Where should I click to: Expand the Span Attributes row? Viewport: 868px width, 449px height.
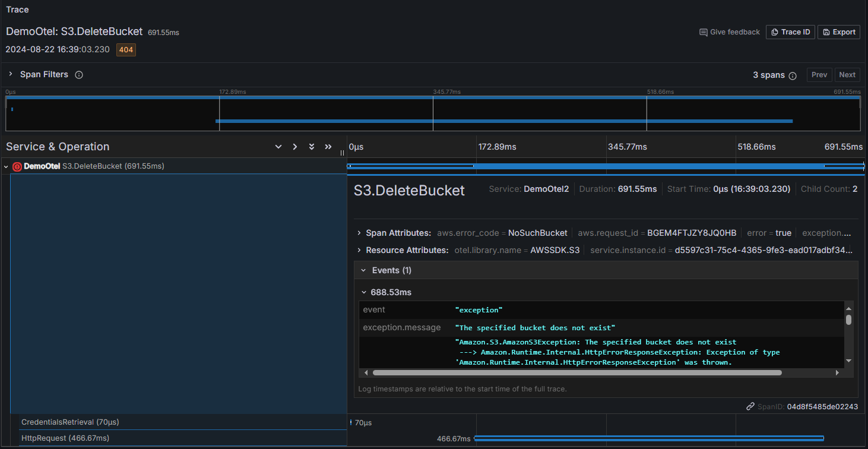359,233
